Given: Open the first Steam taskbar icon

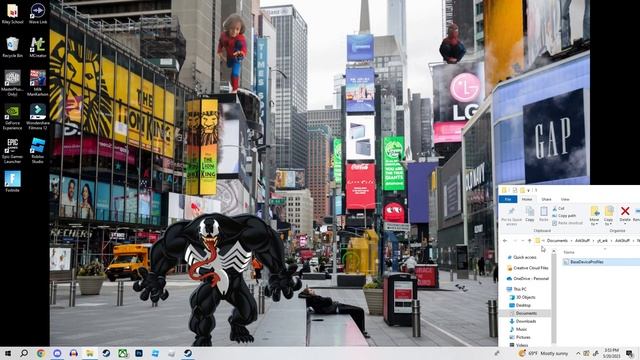Looking at the screenshot, I should pos(106,353).
